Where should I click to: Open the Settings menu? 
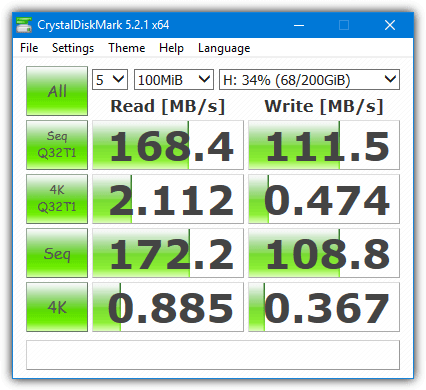73,48
